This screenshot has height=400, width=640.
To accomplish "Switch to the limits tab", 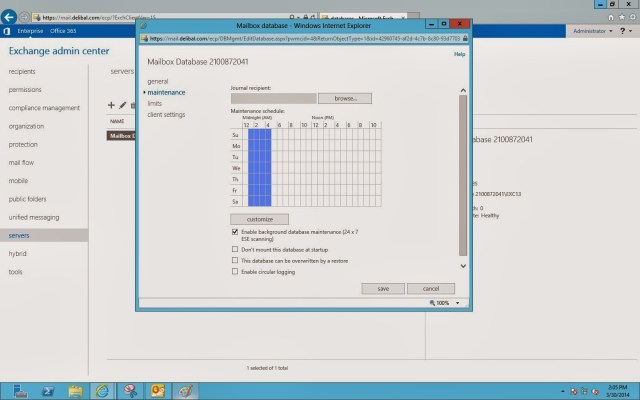I will [155, 103].
